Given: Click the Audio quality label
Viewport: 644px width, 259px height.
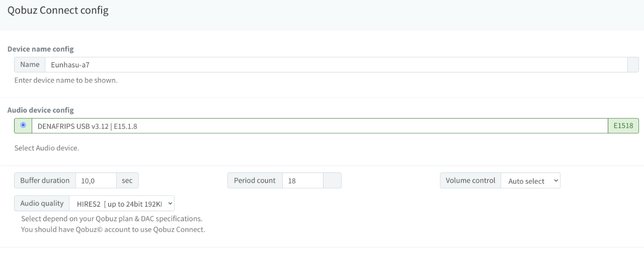Looking at the screenshot, I should [x=42, y=203].
